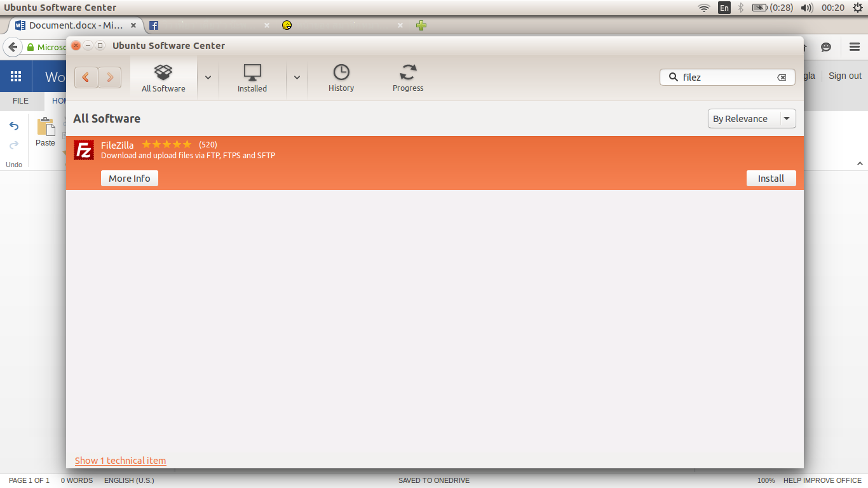Click Undo in Word Online

pyautogui.click(x=14, y=126)
